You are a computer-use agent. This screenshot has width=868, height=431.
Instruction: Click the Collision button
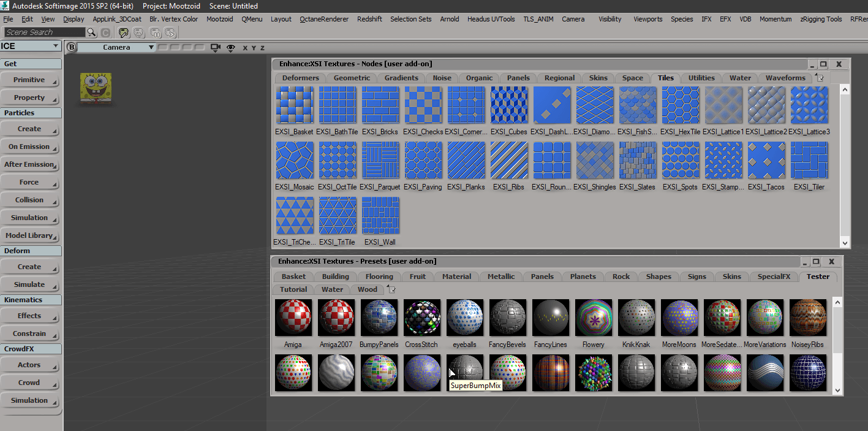(30, 200)
